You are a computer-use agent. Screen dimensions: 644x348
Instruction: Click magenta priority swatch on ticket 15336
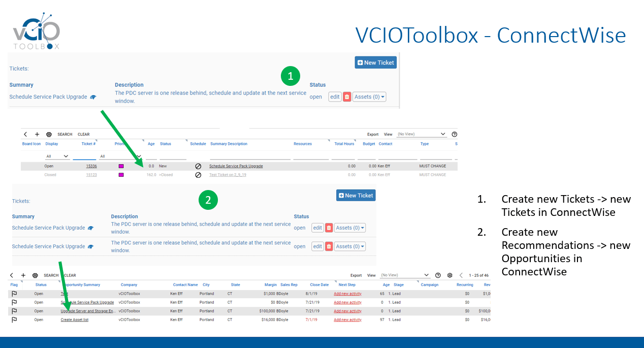pos(121,166)
